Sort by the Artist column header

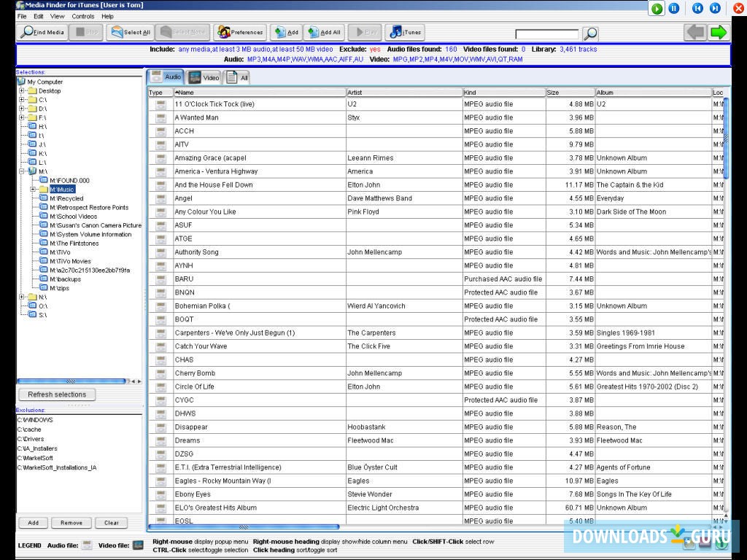404,93
